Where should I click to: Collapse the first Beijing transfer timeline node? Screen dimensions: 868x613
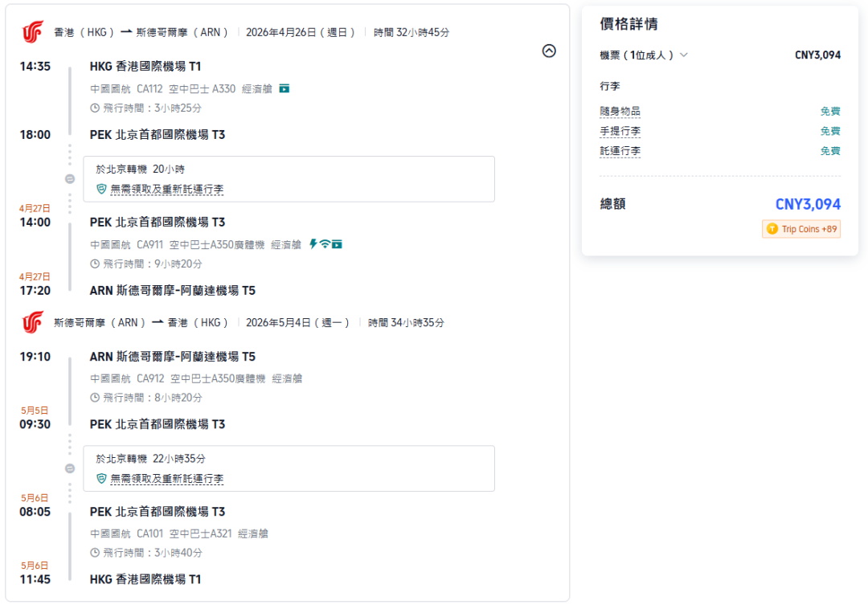pos(70,179)
